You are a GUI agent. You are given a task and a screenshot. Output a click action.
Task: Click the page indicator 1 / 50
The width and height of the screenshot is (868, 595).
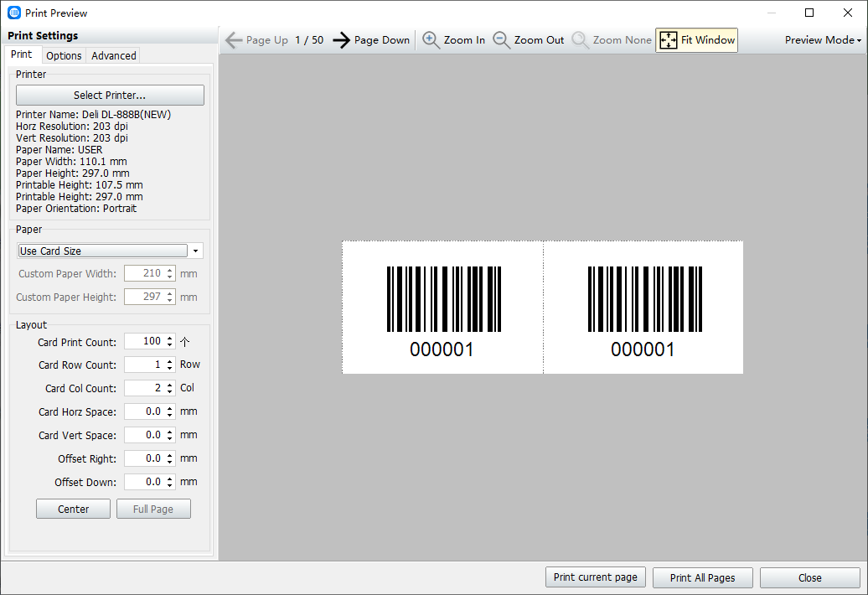coord(309,40)
